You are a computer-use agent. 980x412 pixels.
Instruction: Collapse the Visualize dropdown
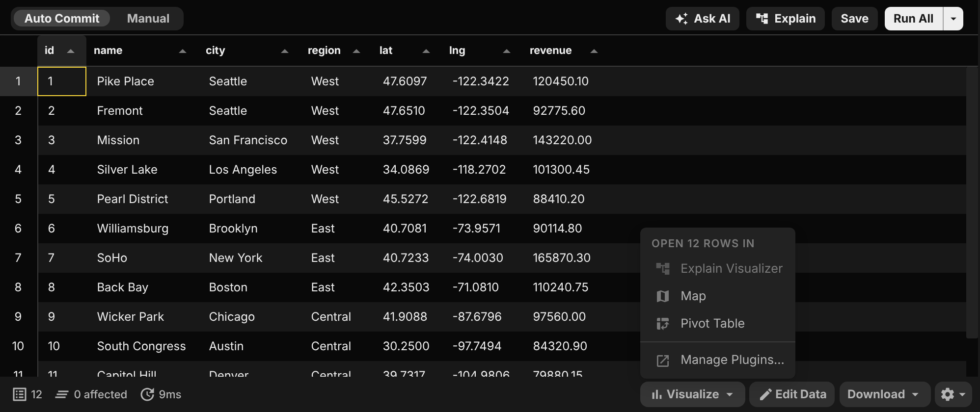(x=693, y=394)
